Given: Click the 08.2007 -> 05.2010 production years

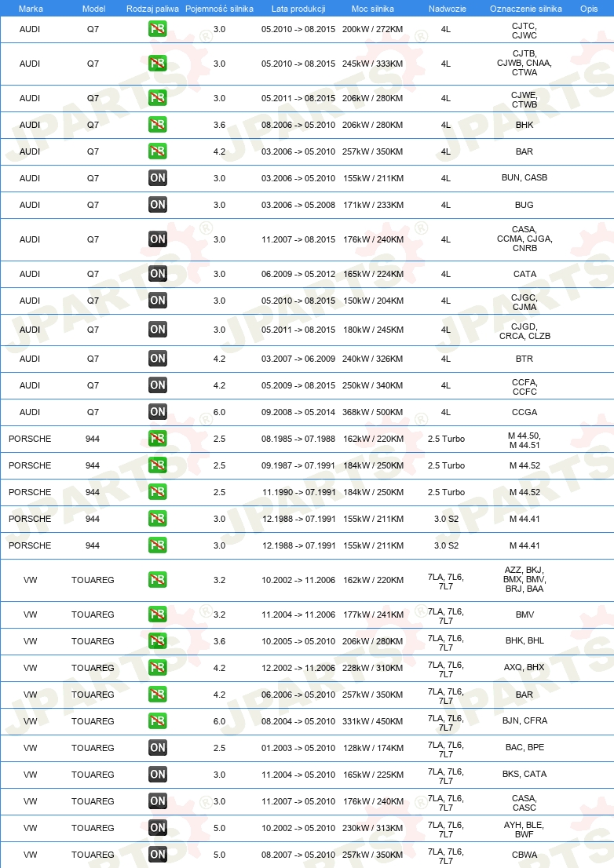Looking at the screenshot, I should [298, 855].
